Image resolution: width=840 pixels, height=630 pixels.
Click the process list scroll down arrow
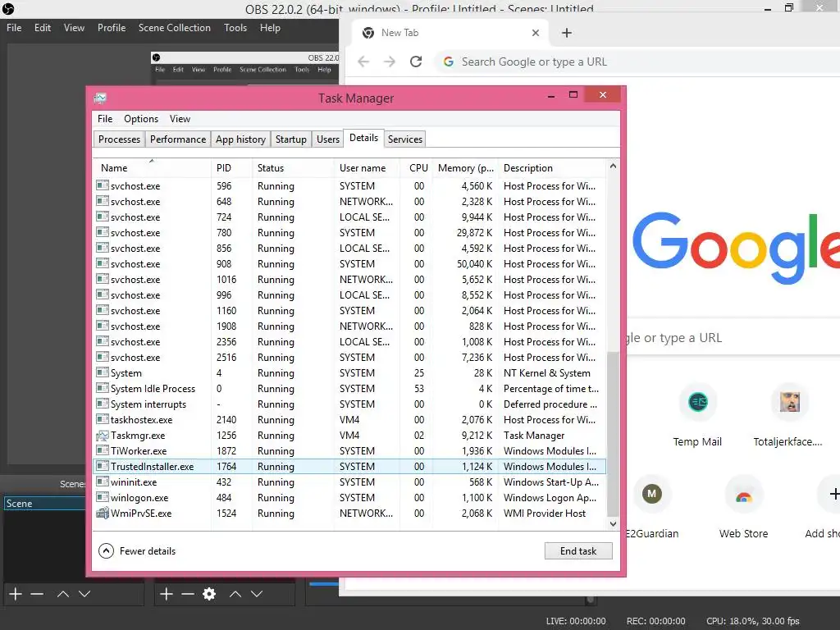(613, 524)
